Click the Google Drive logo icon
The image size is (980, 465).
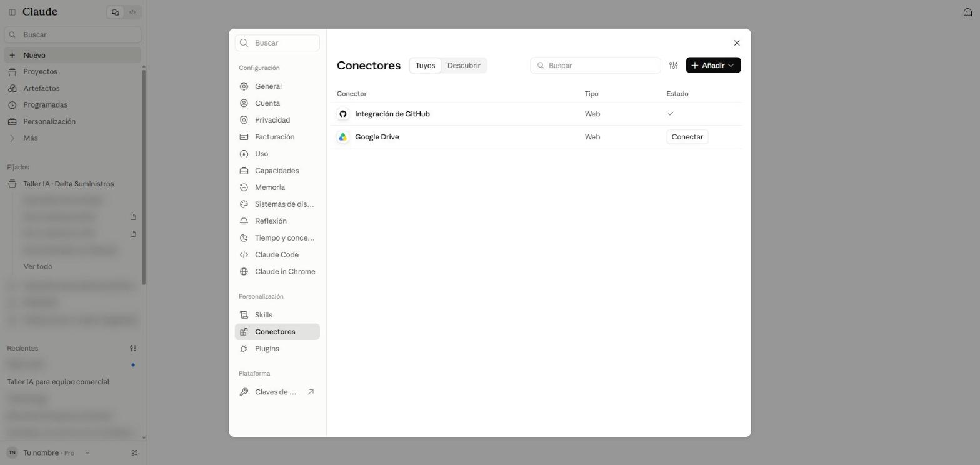(342, 137)
